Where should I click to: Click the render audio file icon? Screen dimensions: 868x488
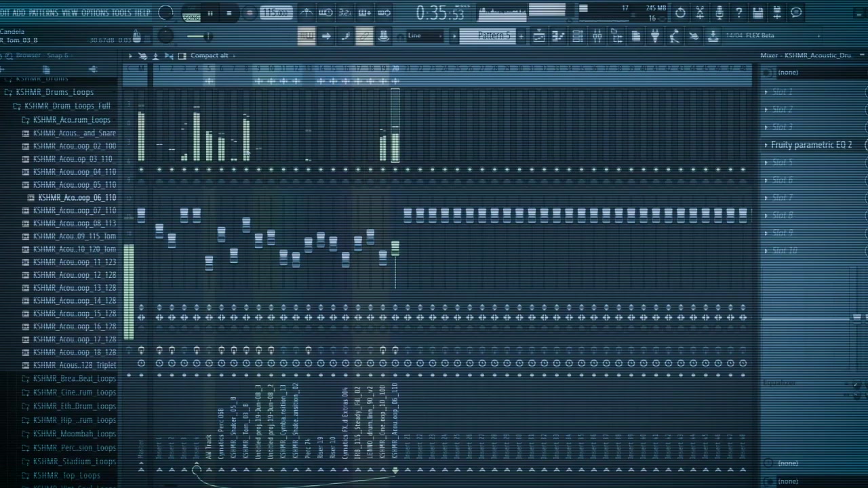[777, 13]
